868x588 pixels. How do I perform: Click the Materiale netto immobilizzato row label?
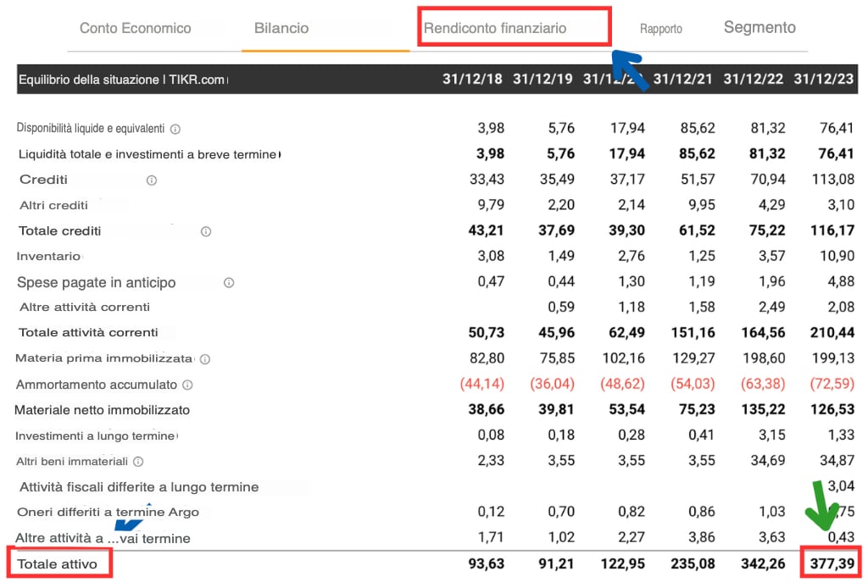tap(102, 410)
